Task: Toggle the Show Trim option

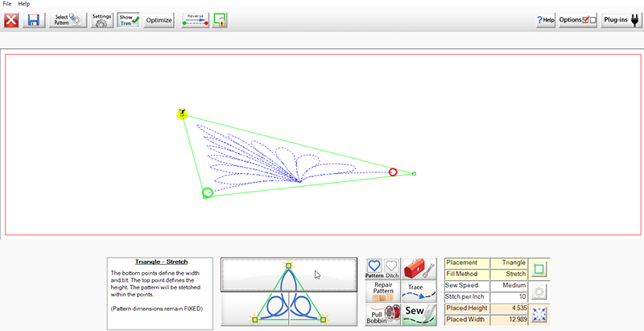Action: (129, 20)
